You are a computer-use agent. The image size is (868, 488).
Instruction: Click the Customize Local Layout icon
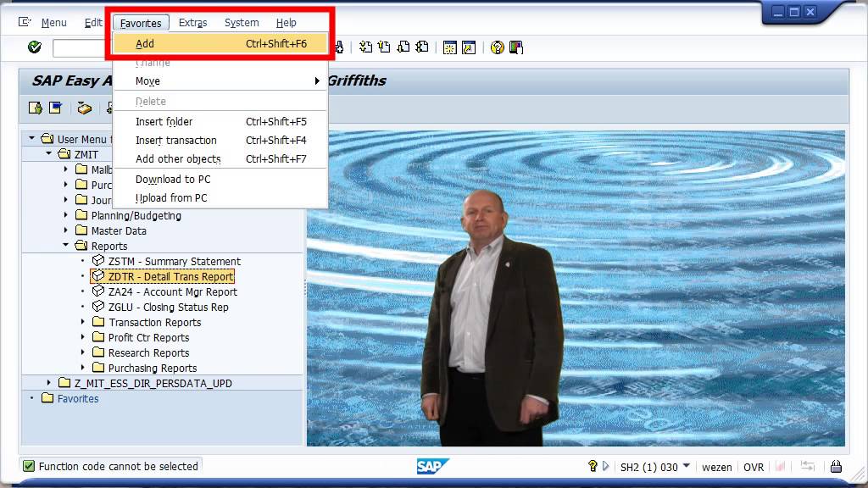pyautogui.click(x=516, y=48)
